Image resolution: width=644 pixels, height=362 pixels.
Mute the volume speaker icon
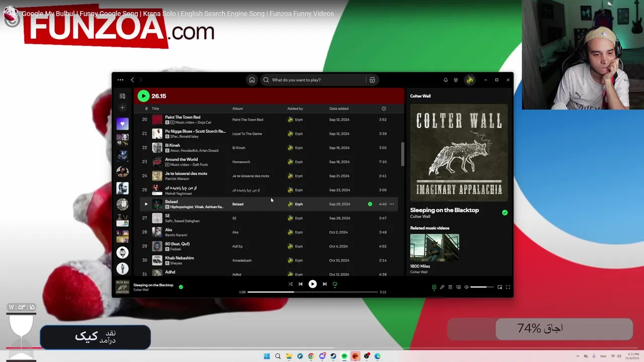pyautogui.click(x=466, y=287)
